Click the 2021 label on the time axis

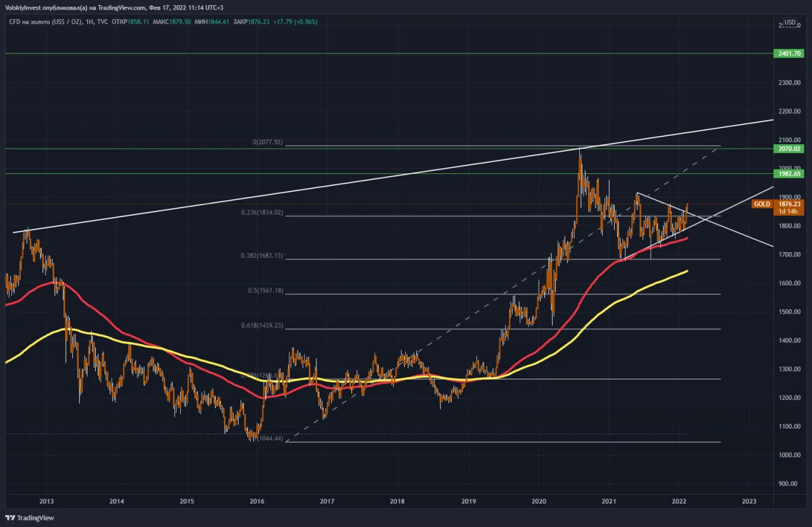609,501
